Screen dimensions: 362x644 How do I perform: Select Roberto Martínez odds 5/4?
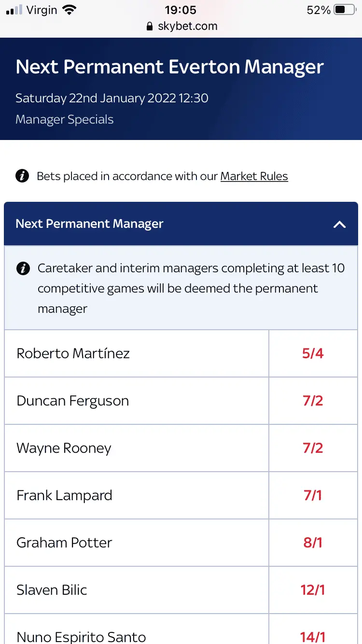[313, 353]
